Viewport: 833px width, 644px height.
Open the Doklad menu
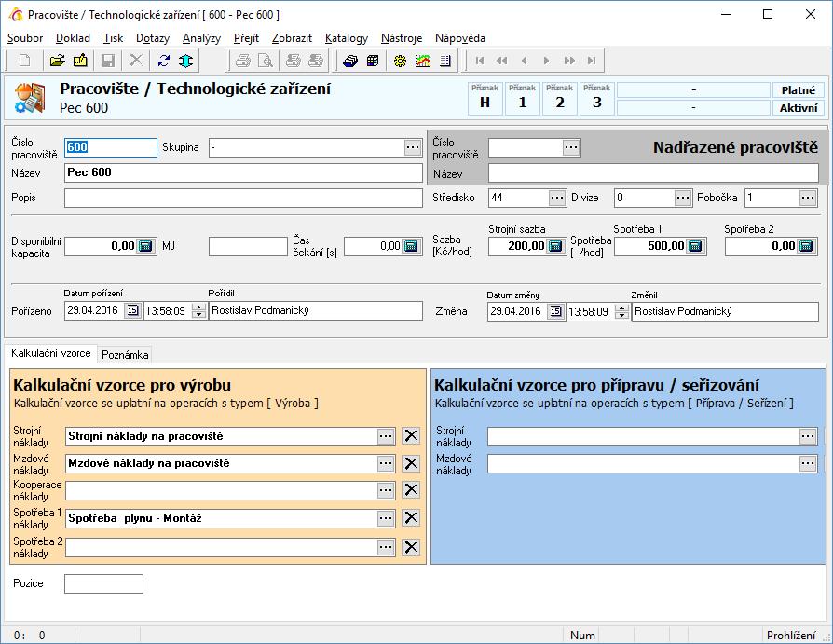(73, 38)
